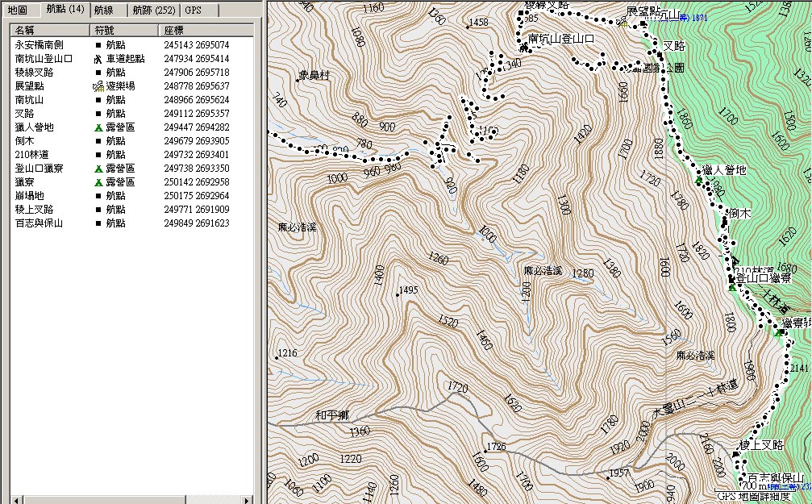The height and width of the screenshot is (504, 812).
Task: Select the 稜線叉路 waypoint name in the list
Action: [34, 73]
